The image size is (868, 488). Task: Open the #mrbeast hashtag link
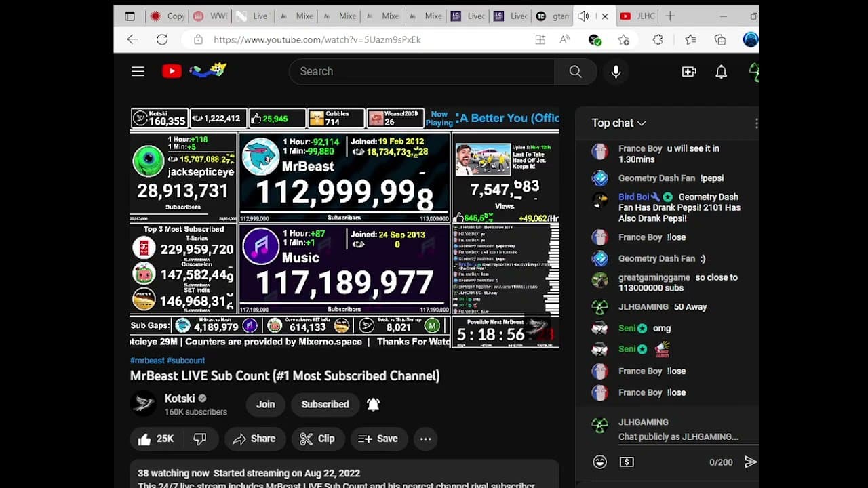tap(147, 361)
